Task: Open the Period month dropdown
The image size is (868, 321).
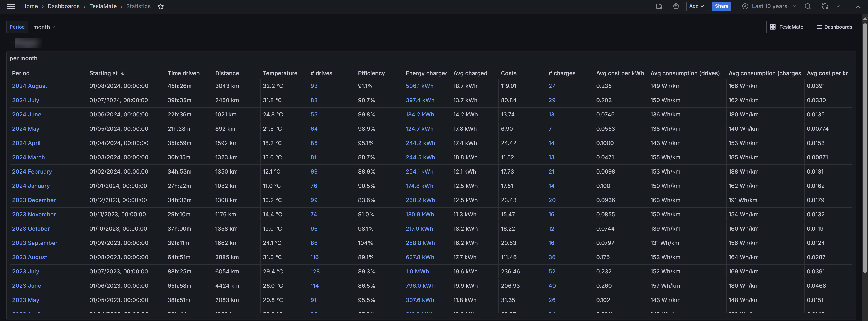Action: pyautogui.click(x=44, y=27)
